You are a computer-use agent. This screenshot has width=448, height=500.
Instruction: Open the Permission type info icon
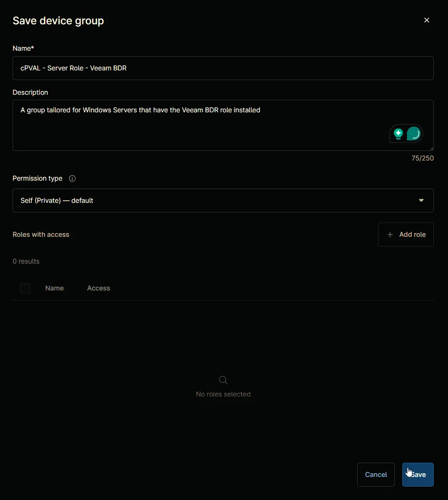point(72,179)
